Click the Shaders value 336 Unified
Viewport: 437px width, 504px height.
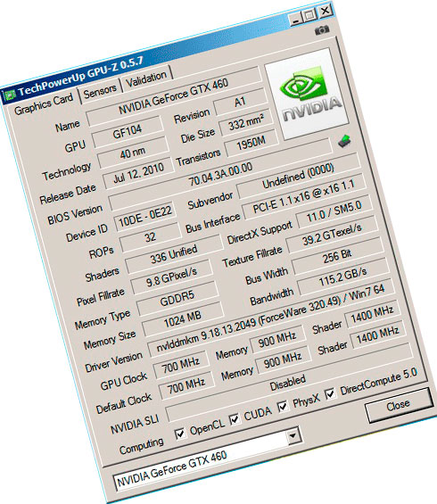174,254
